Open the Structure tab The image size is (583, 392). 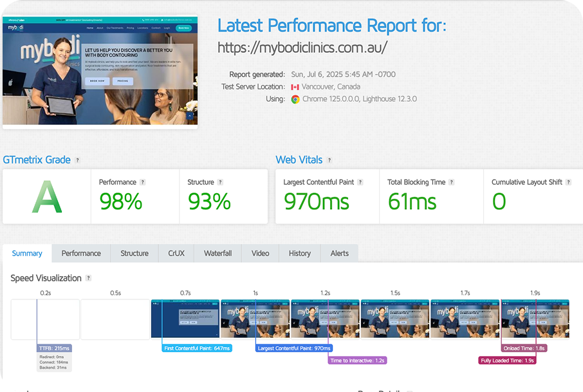click(x=134, y=253)
